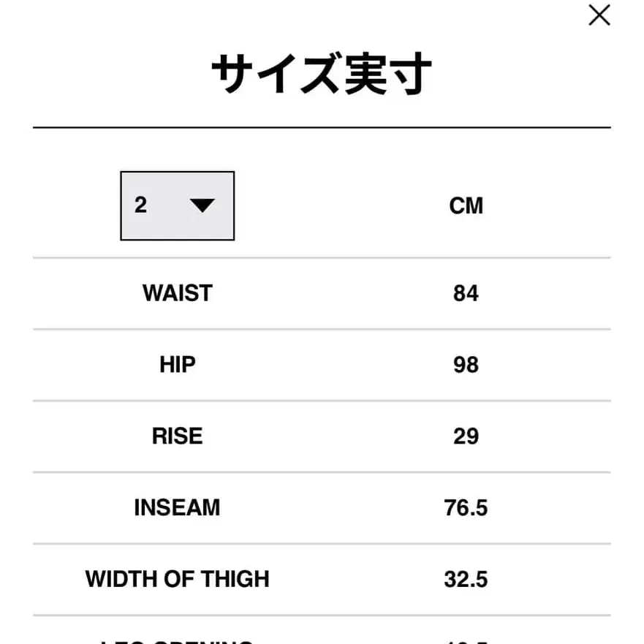Viewport: 644px width, 644px height.
Task: Click the hip value 98
Action: pyautogui.click(x=466, y=364)
